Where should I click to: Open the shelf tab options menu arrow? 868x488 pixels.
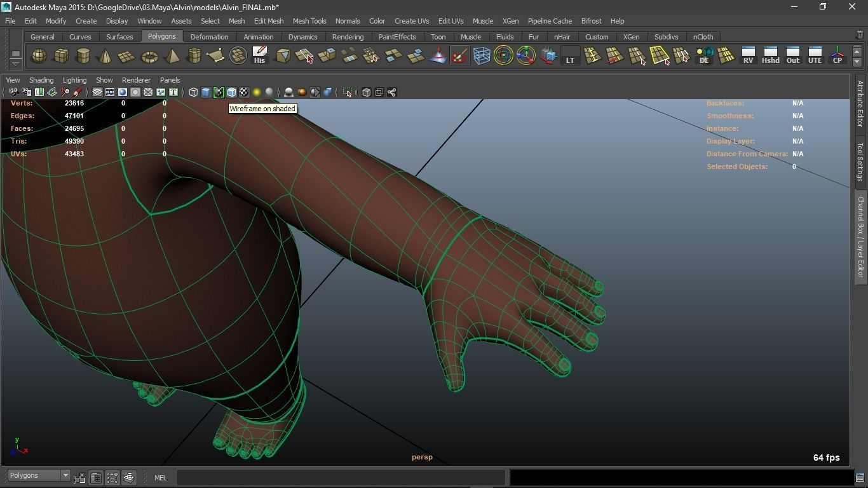(16, 62)
